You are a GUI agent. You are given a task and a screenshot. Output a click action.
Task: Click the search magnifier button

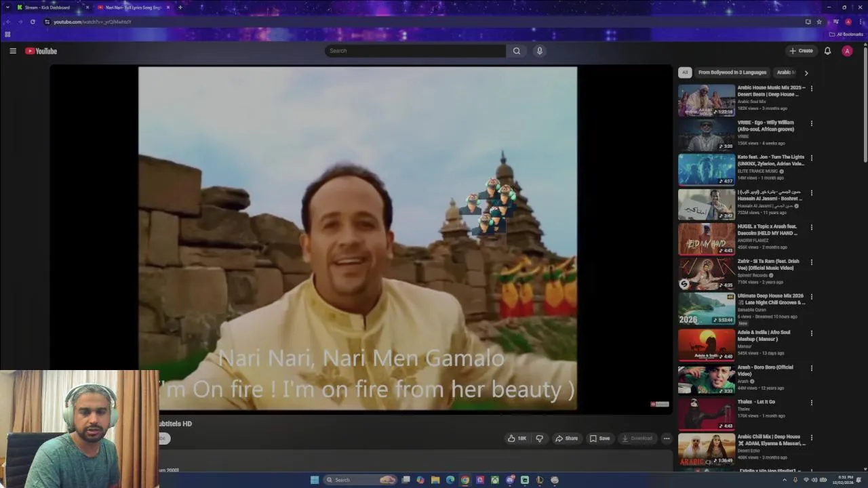coord(517,51)
